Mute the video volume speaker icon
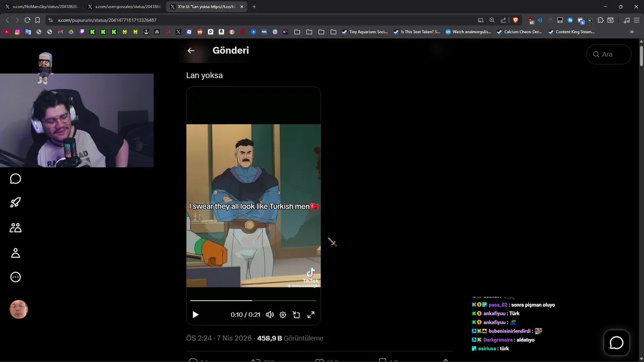Image resolution: width=644 pixels, height=362 pixels. (270, 315)
